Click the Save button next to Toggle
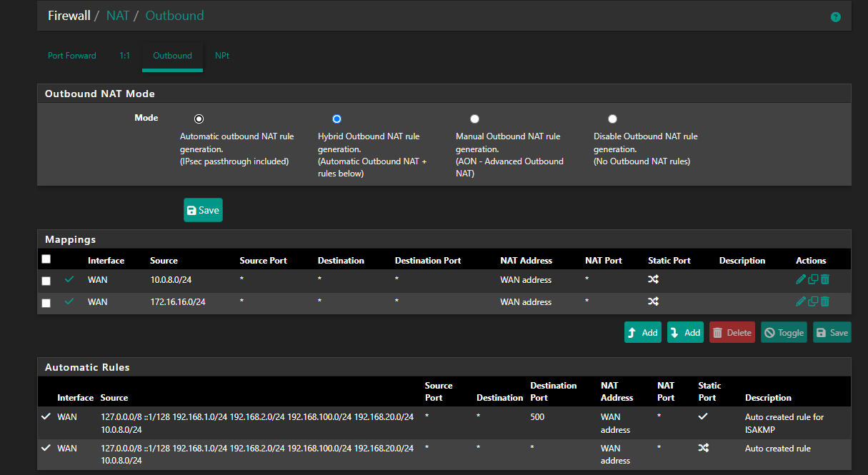The height and width of the screenshot is (475, 868). tap(832, 332)
